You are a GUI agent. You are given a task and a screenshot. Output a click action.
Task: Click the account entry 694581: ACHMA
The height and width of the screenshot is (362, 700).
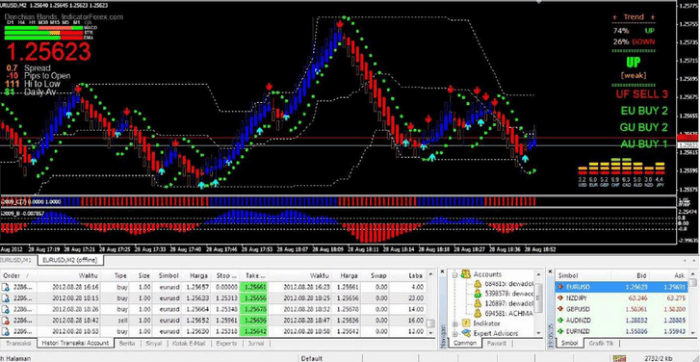(509, 313)
